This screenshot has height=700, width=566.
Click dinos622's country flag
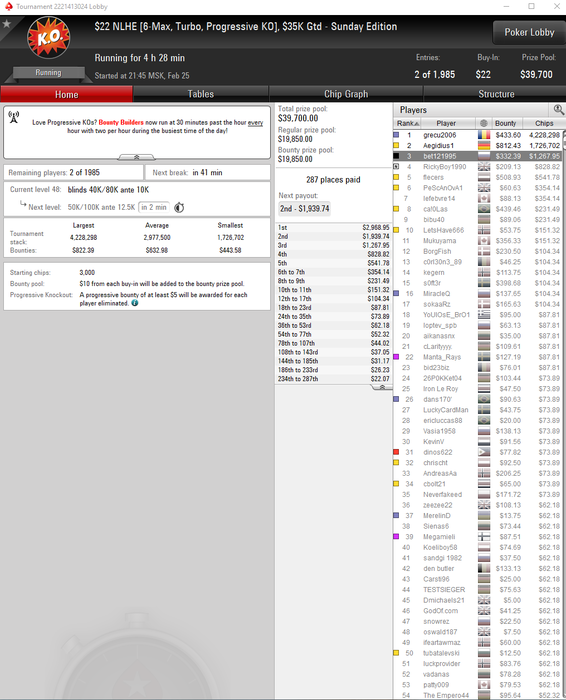tap(484, 452)
